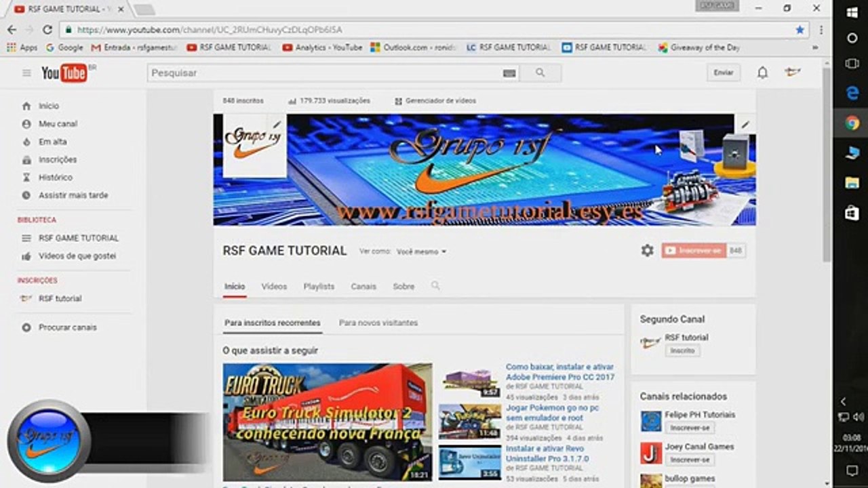Open Adobe Premiere Pro CC 2017 video thumbnail
Screen dimensions: 868x488
coord(469,383)
